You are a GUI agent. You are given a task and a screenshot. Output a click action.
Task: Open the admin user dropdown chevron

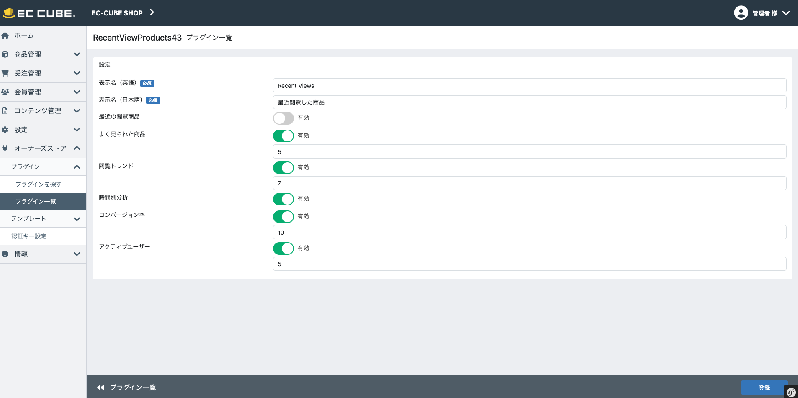(x=785, y=13)
